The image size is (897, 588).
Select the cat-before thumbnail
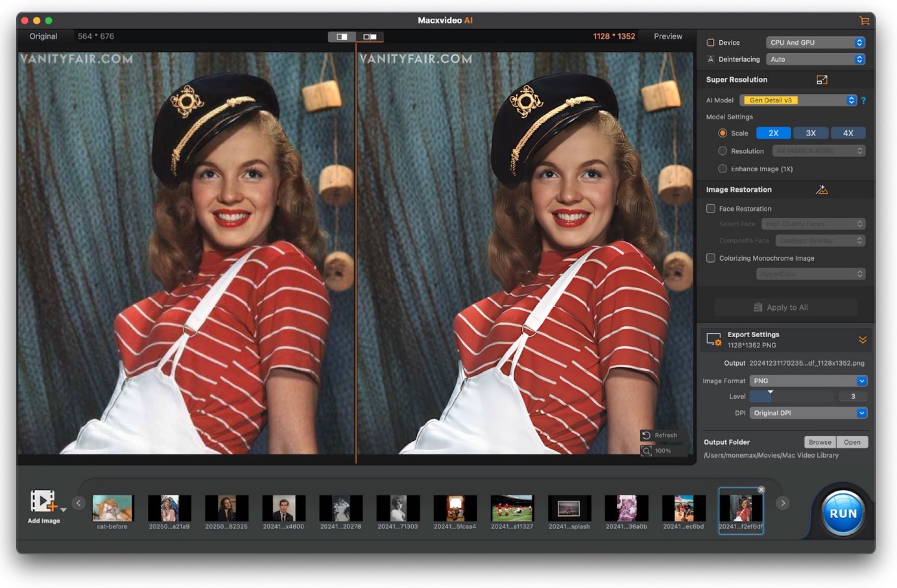coord(112,508)
